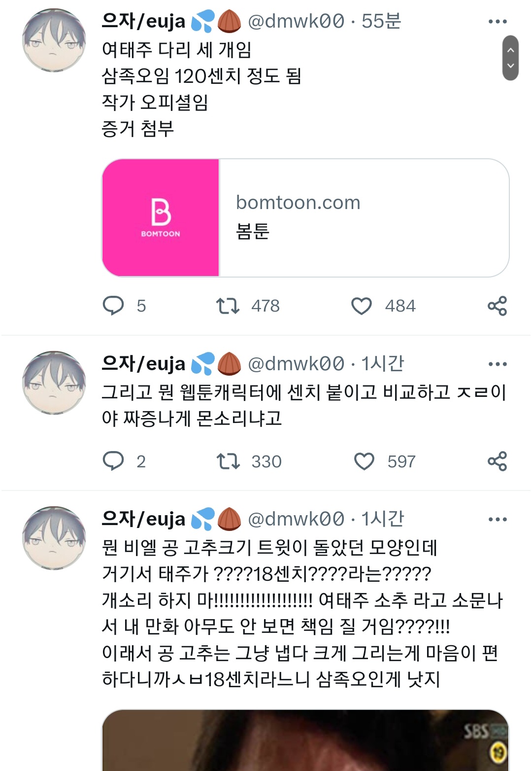
Task: Open the SBS image in third tweet
Action: pos(305,740)
